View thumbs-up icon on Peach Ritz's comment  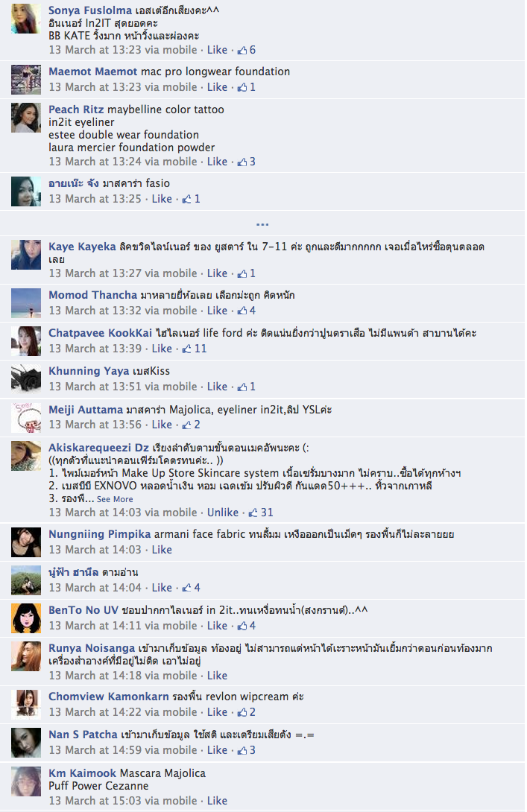[x=242, y=162]
